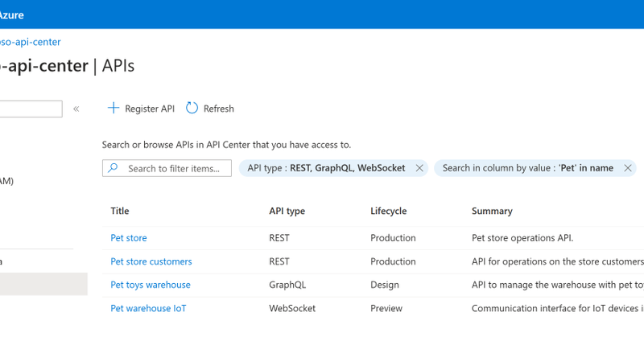644x337 pixels.
Task: Click 'API for operations on the store customers' summary
Action: 557,261
